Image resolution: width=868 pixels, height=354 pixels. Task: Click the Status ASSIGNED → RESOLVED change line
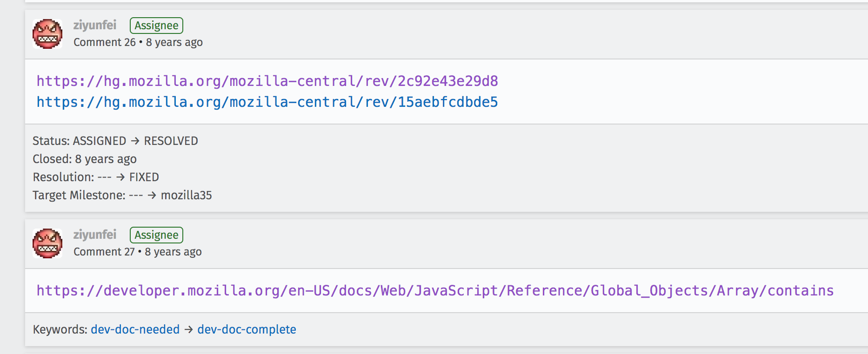click(115, 141)
